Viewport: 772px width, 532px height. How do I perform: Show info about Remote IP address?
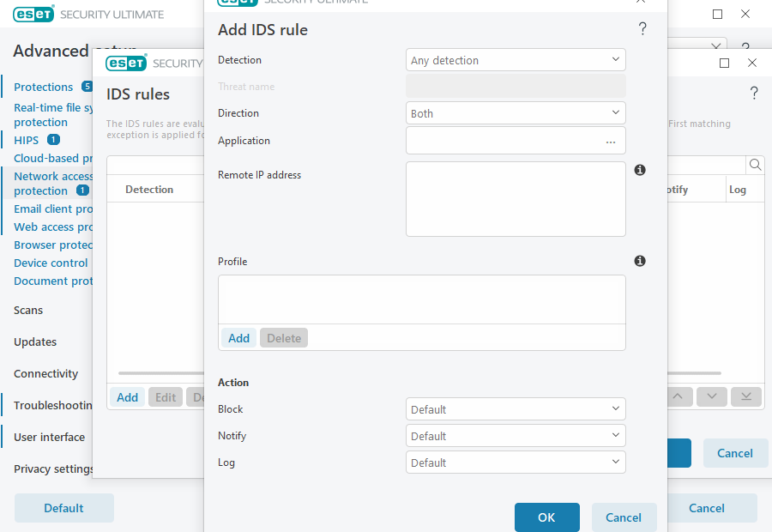pos(640,170)
